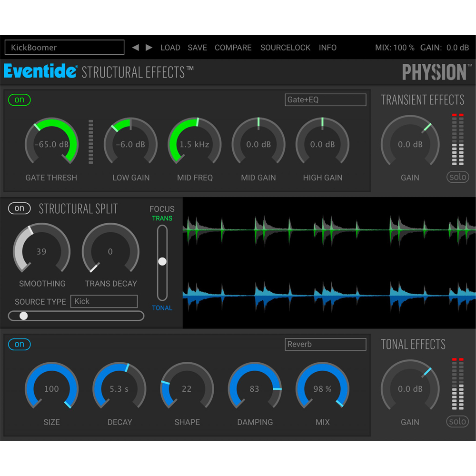476x476 pixels.
Task: Click the green transient waveform display
Action: coord(329,230)
